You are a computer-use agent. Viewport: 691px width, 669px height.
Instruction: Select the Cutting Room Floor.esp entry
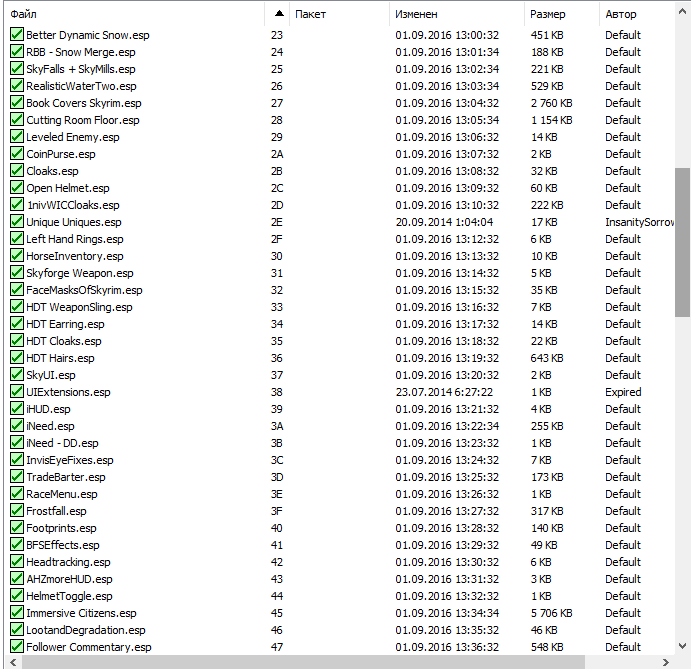(x=83, y=120)
